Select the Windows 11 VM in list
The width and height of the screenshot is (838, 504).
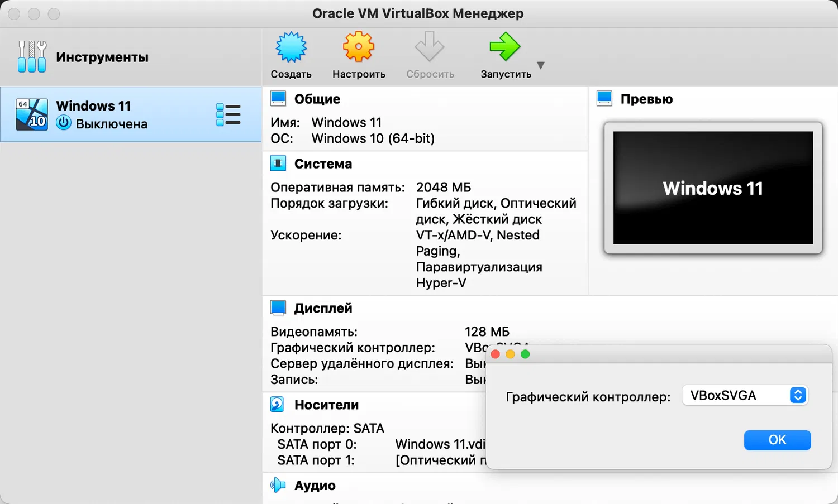[x=131, y=114]
